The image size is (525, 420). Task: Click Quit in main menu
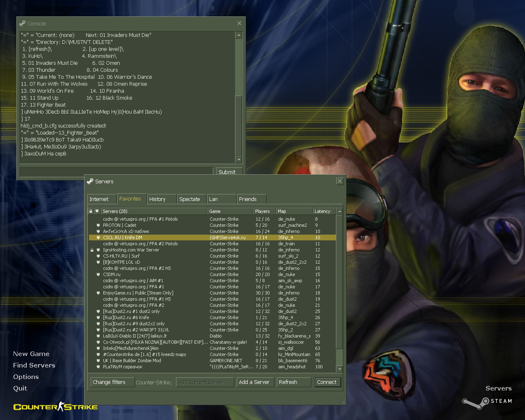point(20,388)
